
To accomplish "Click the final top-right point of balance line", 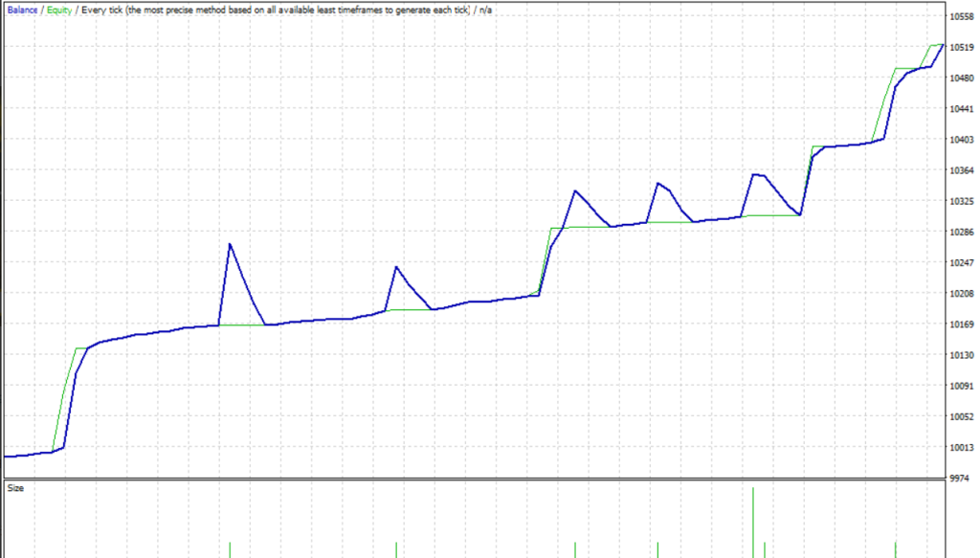I will click(943, 44).
